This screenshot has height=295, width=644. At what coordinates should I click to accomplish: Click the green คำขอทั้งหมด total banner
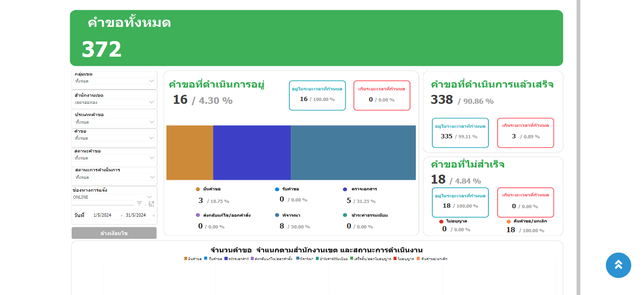tap(316, 38)
